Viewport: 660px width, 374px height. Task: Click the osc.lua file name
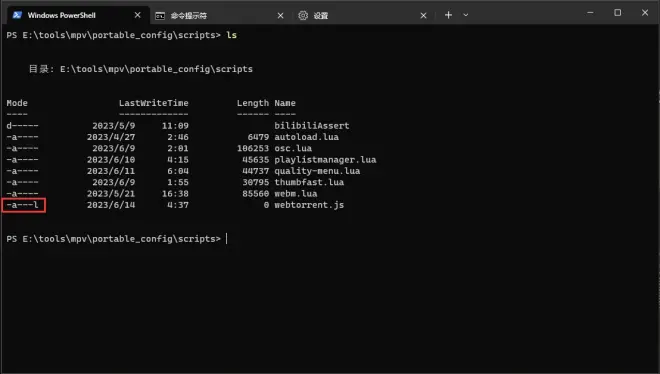tap(293, 149)
